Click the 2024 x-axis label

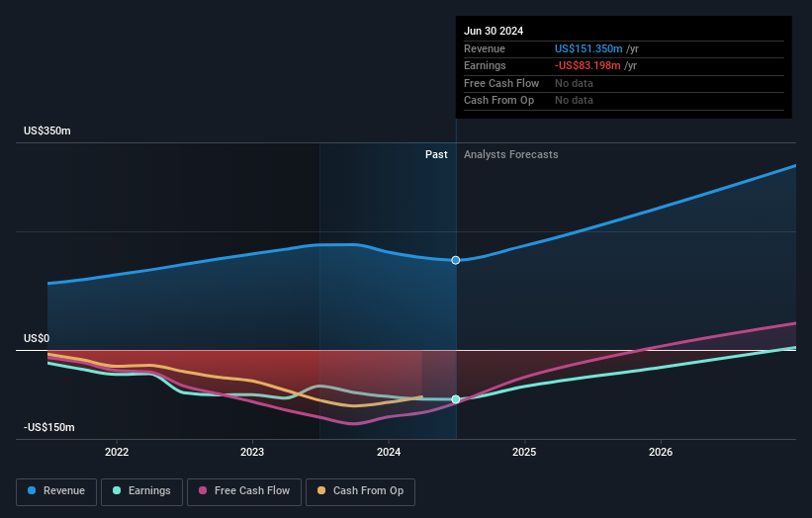point(389,453)
